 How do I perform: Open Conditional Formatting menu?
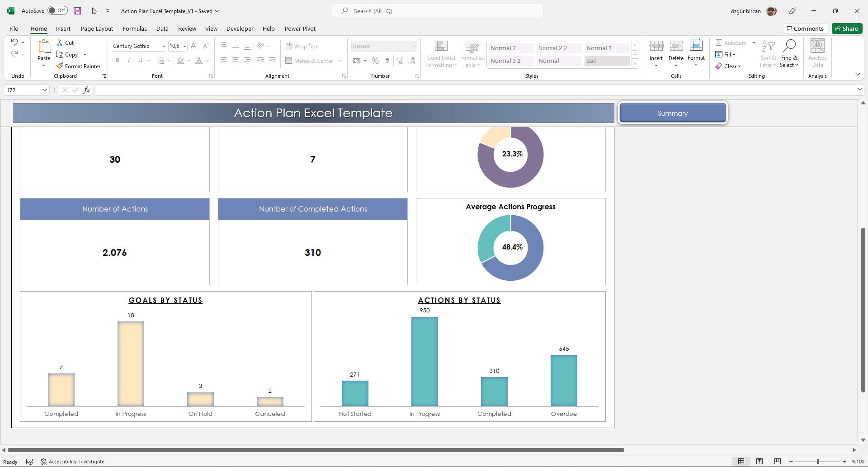coord(441,54)
